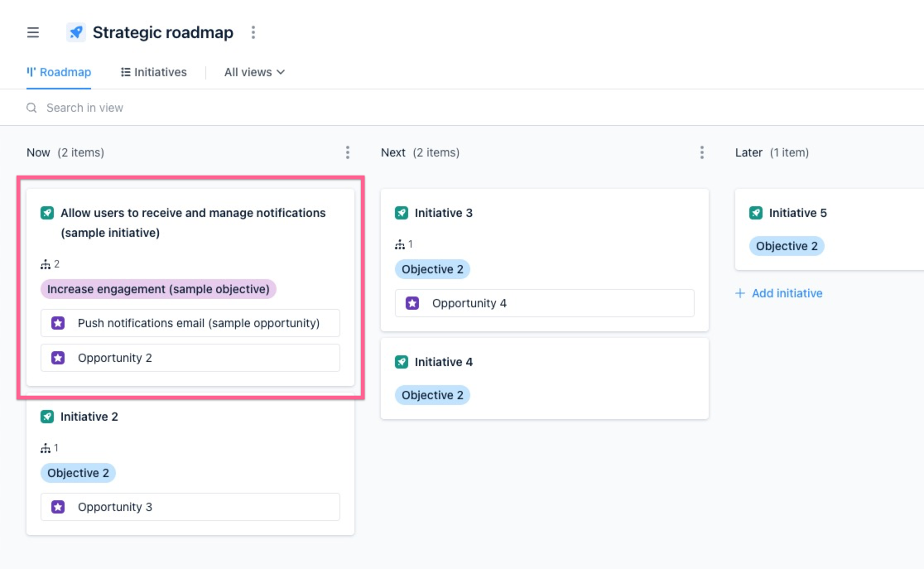Viewport: 924px width, 569px height.
Task: Click Add initiative in the Later column
Action: 778,292
